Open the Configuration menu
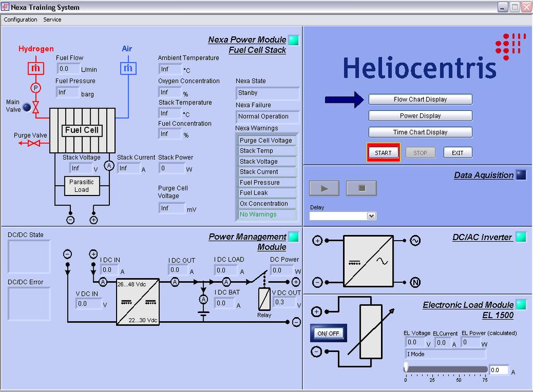Viewport: 533px width, 392px height. [x=20, y=20]
